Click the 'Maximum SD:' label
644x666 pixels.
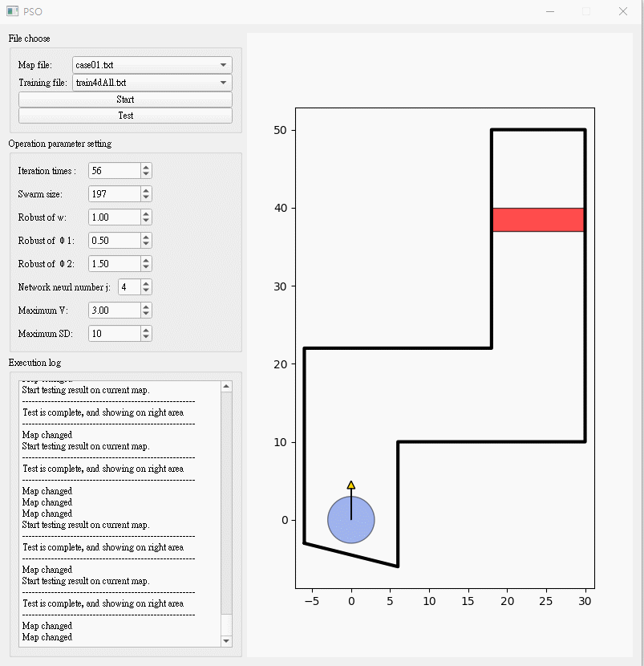(x=46, y=334)
